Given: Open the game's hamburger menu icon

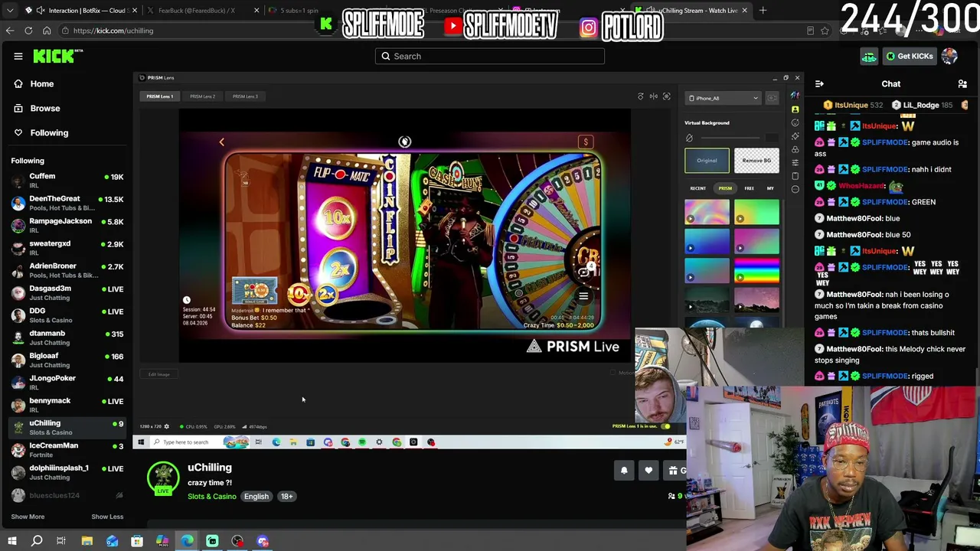Looking at the screenshot, I should tap(583, 296).
